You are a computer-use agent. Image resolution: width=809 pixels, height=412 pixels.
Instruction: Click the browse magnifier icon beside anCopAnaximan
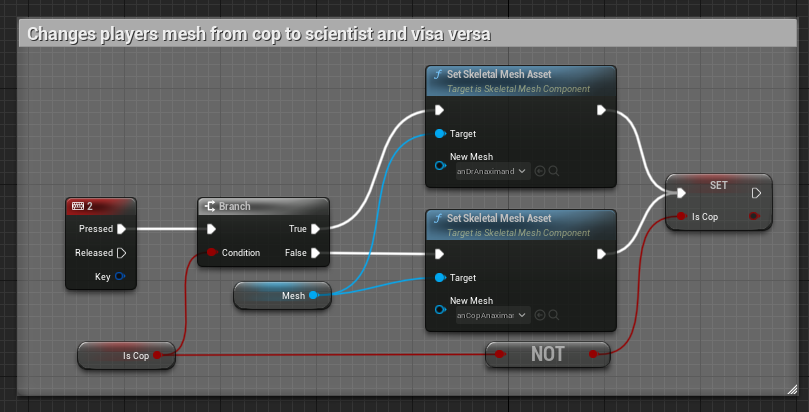[553, 315]
